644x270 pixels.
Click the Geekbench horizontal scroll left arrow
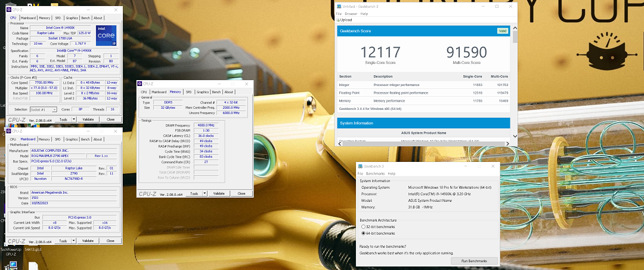[339, 143]
